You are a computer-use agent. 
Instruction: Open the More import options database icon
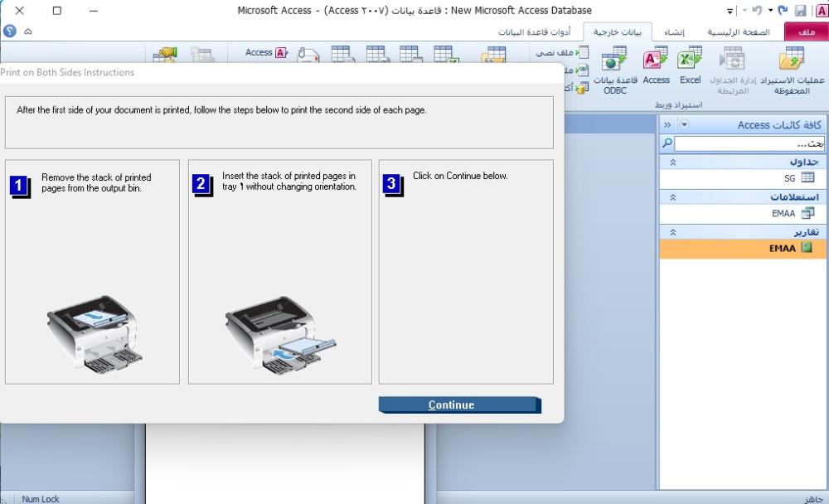tap(582, 88)
